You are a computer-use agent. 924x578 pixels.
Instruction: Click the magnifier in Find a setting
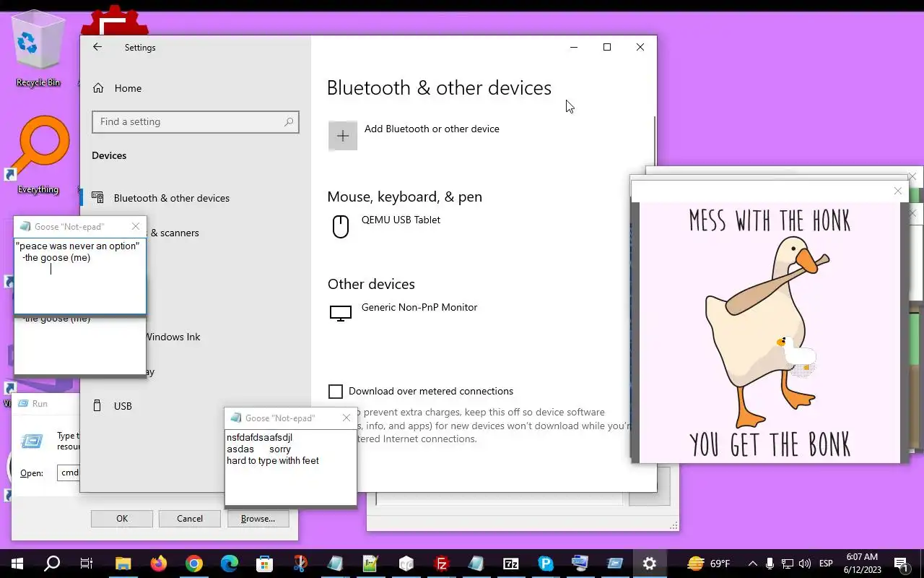(x=289, y=122)
